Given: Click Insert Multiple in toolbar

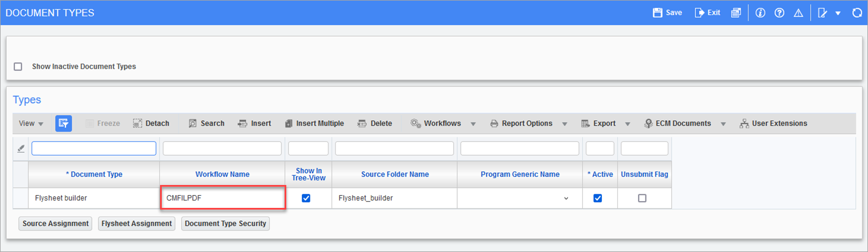Looking at the screenshot, I should click(314, 123).
